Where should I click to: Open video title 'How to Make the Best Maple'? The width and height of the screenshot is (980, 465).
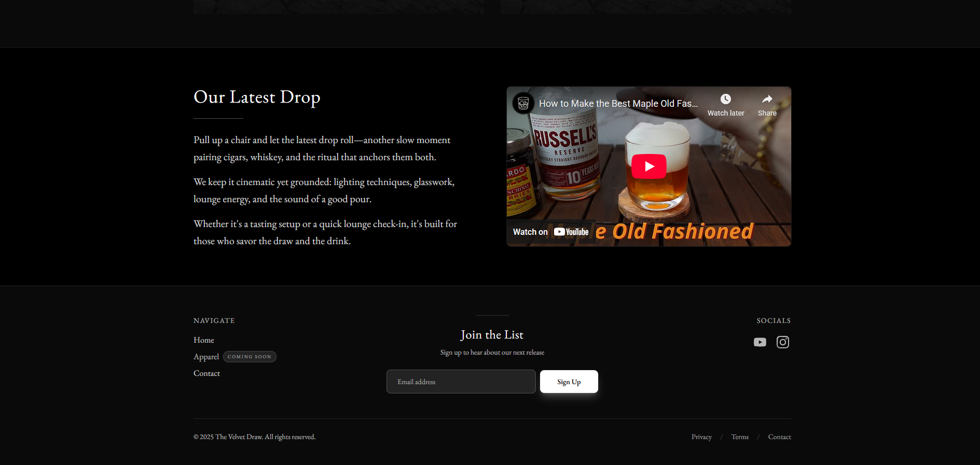618,104
